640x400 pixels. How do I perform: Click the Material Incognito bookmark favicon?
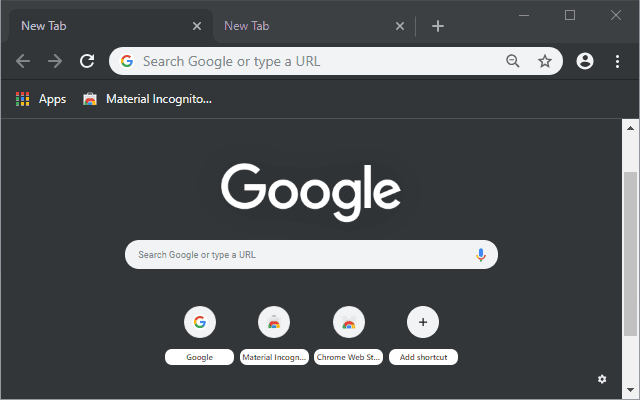click(90, 99)
